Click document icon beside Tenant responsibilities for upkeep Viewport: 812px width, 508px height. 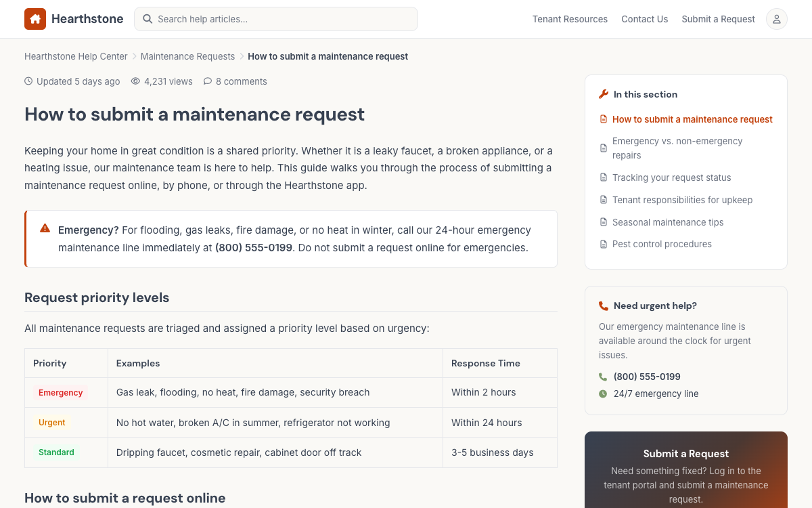604,200
